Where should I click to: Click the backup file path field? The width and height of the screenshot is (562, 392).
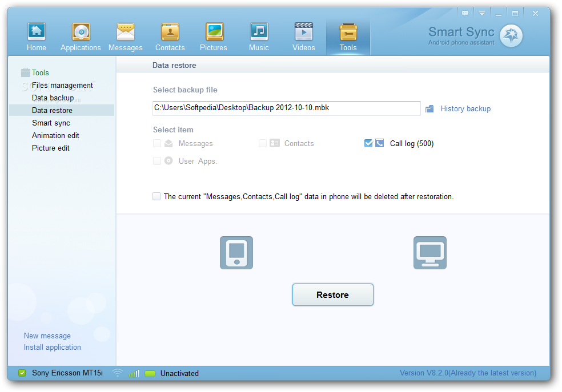pyautogui.click(x=286, y=108)
